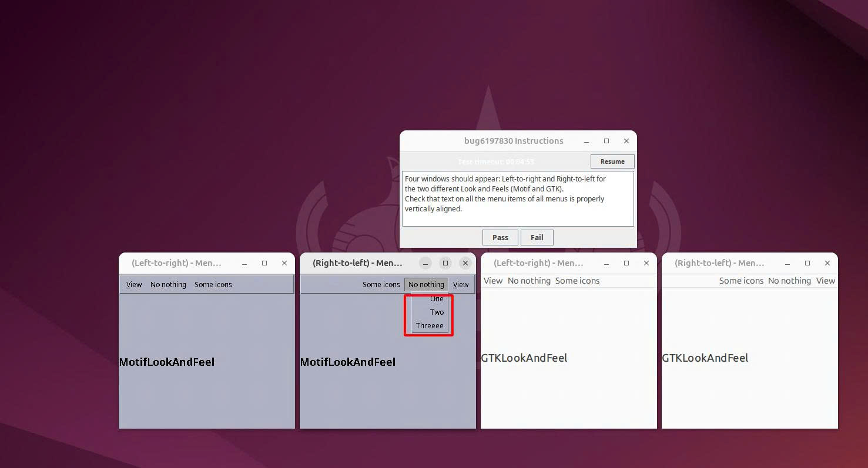
Task: Click inside the instructions text area
Action: 517,198
